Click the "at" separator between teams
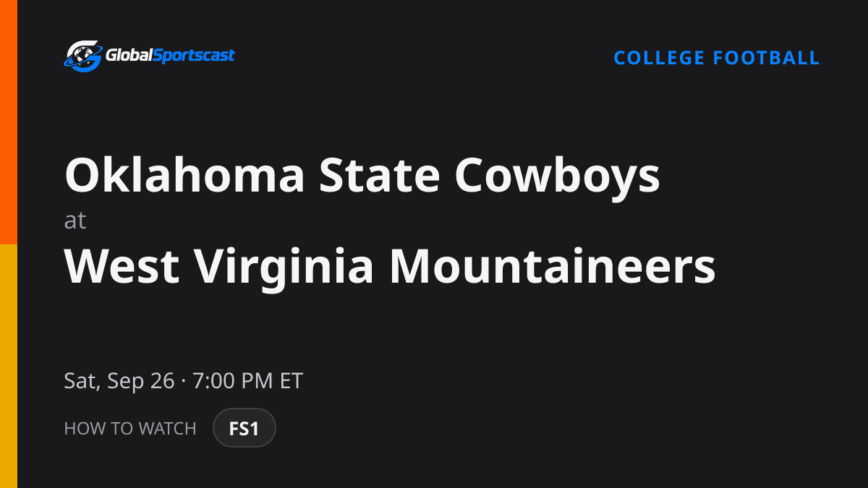 (x=75, y=221)
